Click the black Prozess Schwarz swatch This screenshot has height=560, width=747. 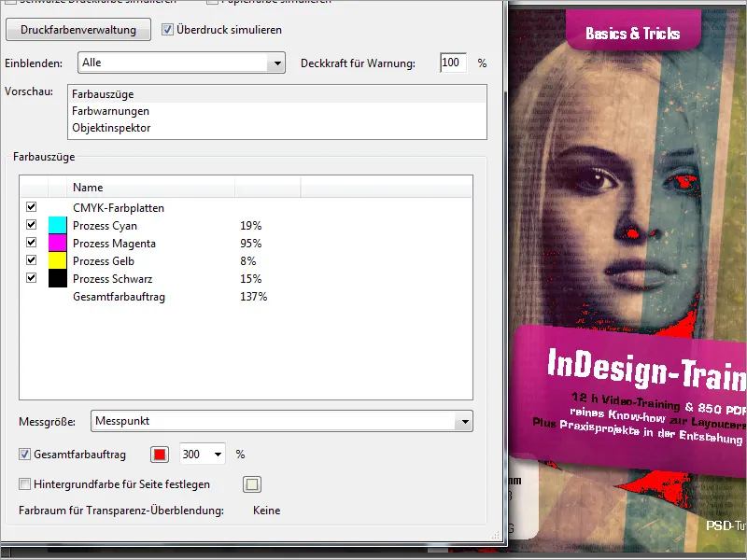58,278
